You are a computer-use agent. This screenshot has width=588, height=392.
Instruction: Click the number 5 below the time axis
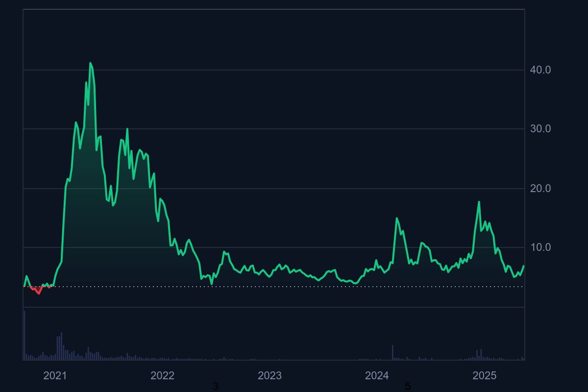click(x=408, y=387)
